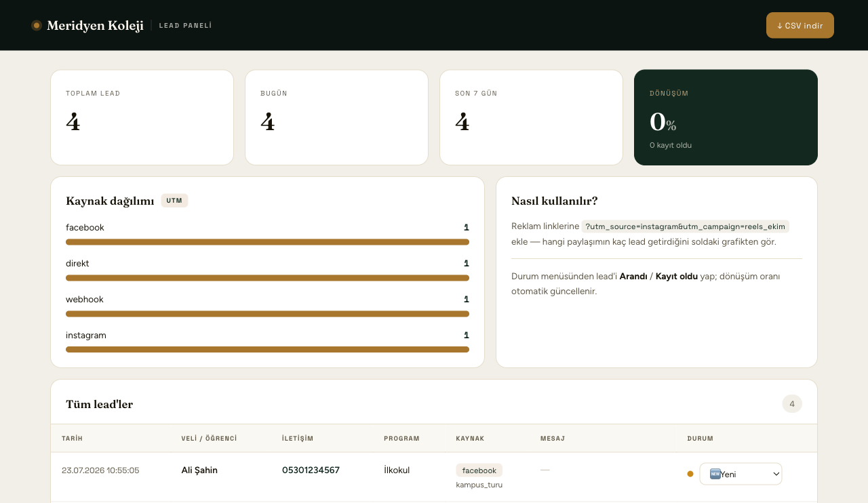Viewport: 868px width, 503px height.
Task: Click the MESAJ column header
Action: (553, 439)
